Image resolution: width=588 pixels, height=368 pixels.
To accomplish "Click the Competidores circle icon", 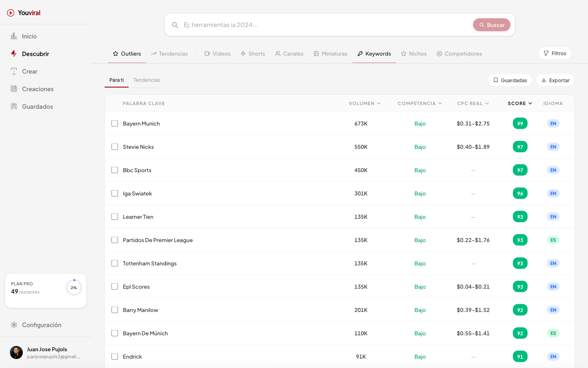I will [439, 54].
